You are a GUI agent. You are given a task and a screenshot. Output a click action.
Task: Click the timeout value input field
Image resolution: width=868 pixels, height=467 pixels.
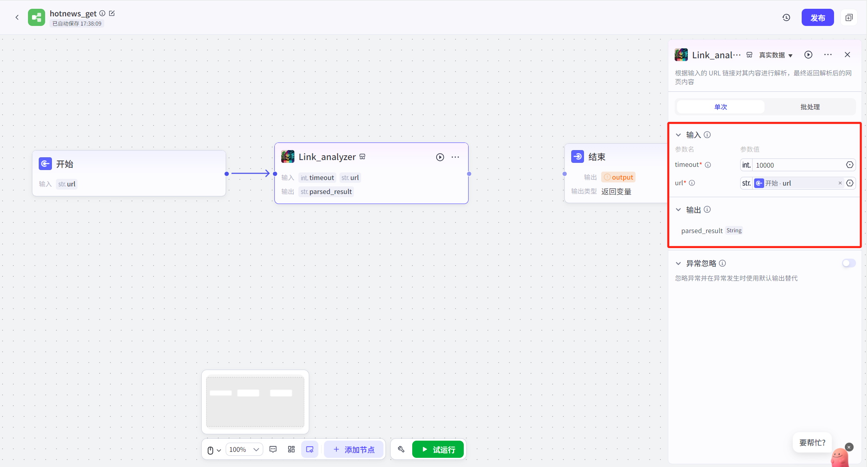coord(798,165)
